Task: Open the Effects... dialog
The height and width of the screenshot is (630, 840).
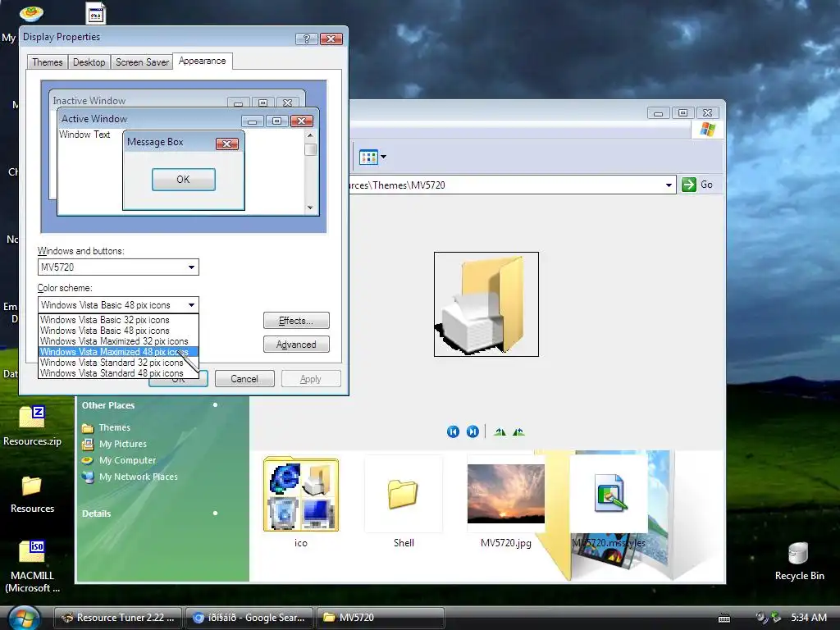Action: pos(296,321)
